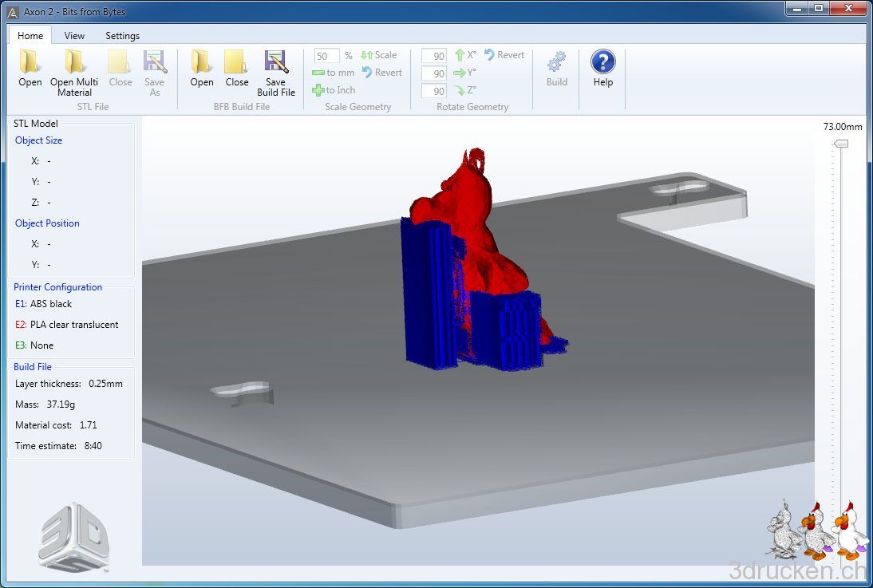The width and height of the screenshot is (873, 588).
Task: Click Save As in STL File group
Action: click(x=155, y=73)
